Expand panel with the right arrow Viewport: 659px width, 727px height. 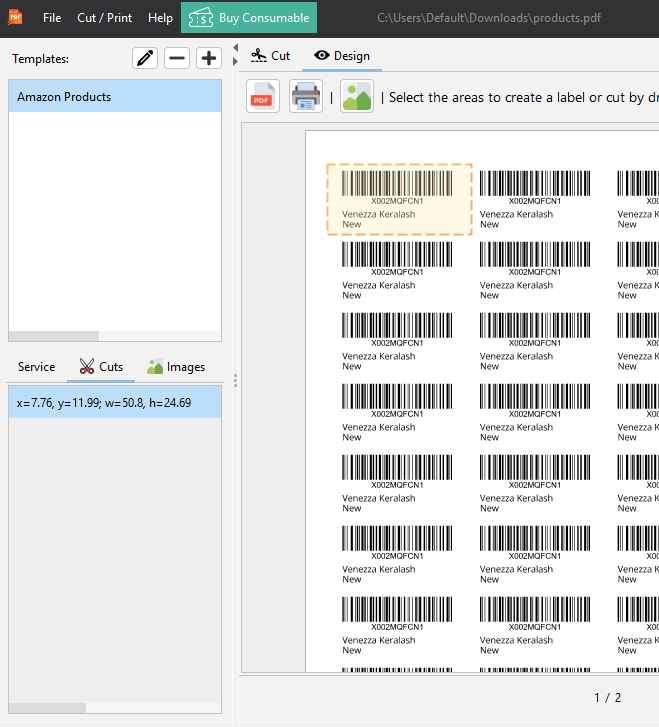pyautogui.click(x=236, y=61)
